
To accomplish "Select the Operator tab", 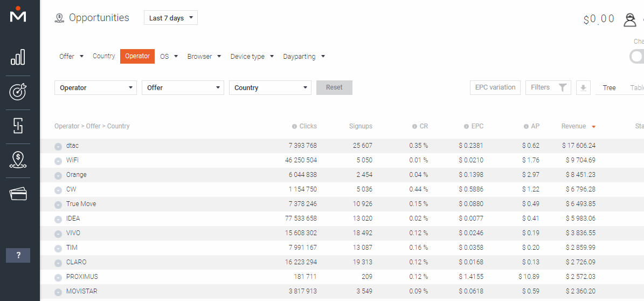I will (137, 56).
